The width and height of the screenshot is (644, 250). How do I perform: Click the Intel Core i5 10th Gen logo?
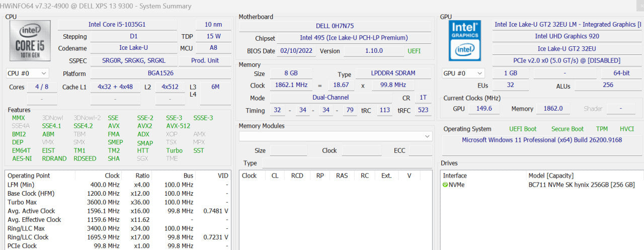pos(30,40)
